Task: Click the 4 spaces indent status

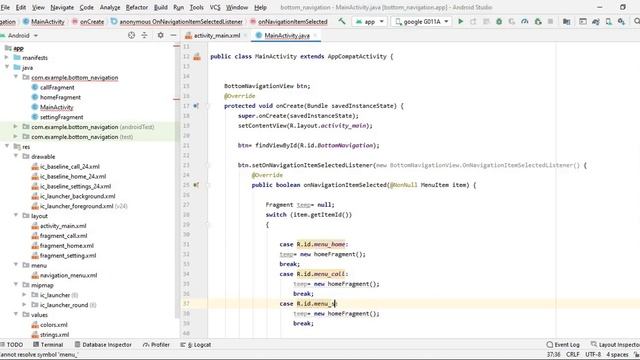Action: click(x=617, y=355)
